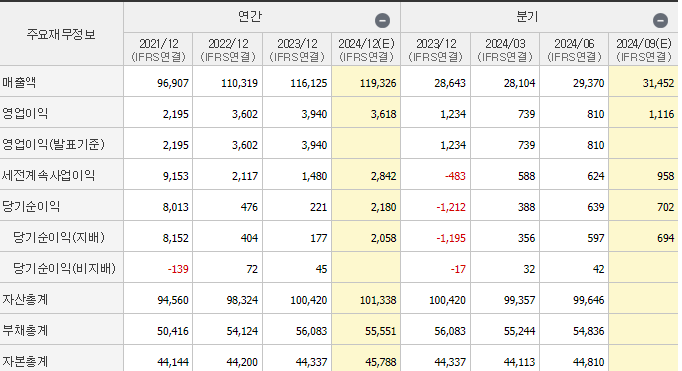Select non-controlling value -17

click(458, 269)
